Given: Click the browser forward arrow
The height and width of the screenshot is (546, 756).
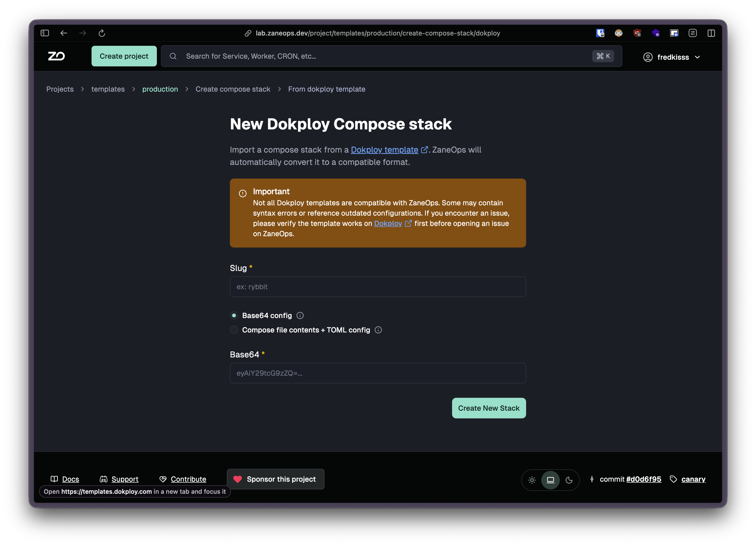Looking at the screenshot, I should pyautogui.click(x=83, y=33).
